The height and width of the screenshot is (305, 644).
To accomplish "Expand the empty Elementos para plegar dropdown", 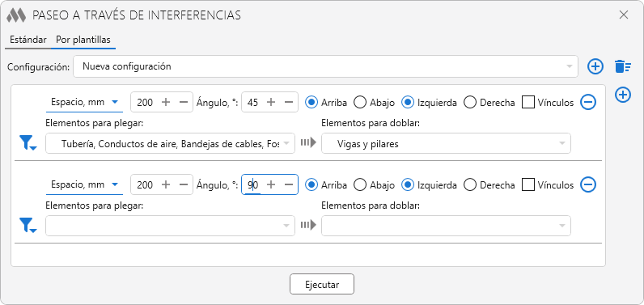I will tap(170, 226).
